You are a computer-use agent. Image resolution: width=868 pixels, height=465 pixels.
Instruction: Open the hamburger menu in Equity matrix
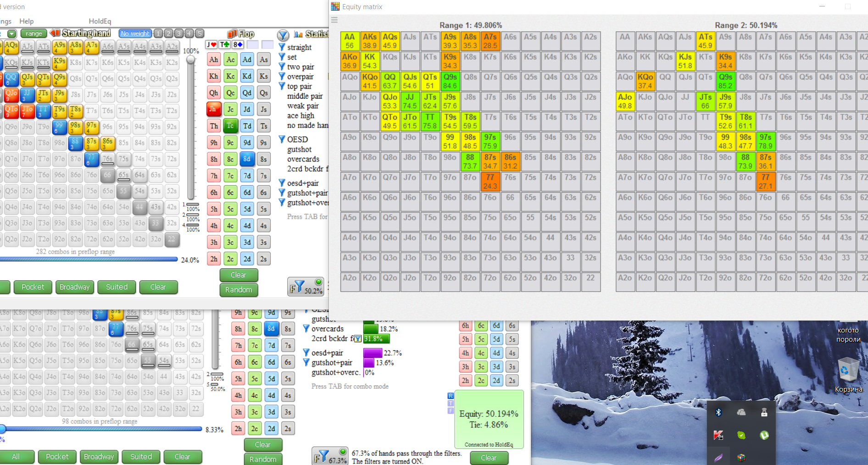[x=334, y=20]
